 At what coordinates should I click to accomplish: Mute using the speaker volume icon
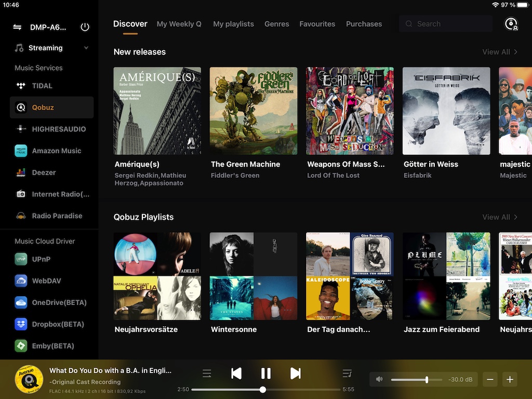point(379,379)
